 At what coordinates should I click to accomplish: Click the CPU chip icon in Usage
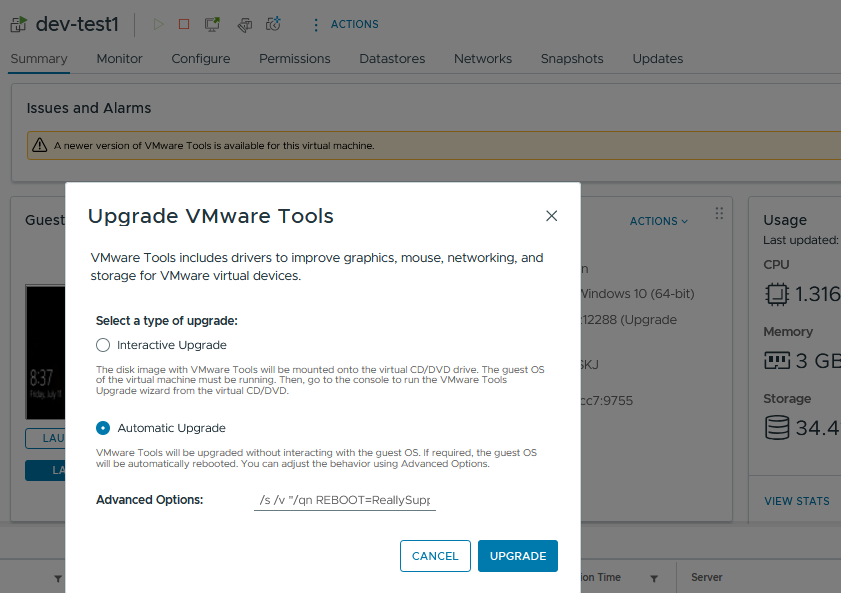click(776, 294)
